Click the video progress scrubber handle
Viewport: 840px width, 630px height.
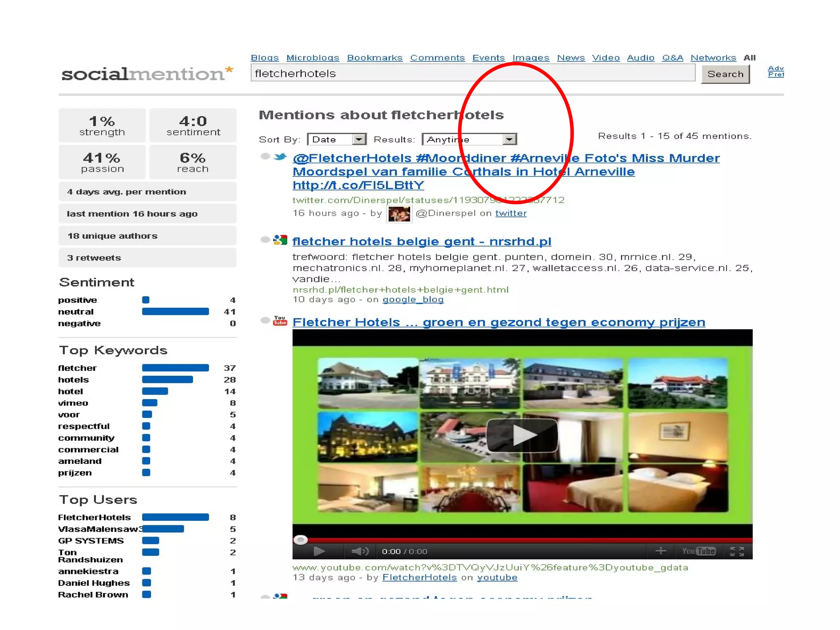[x=301, y=540]
